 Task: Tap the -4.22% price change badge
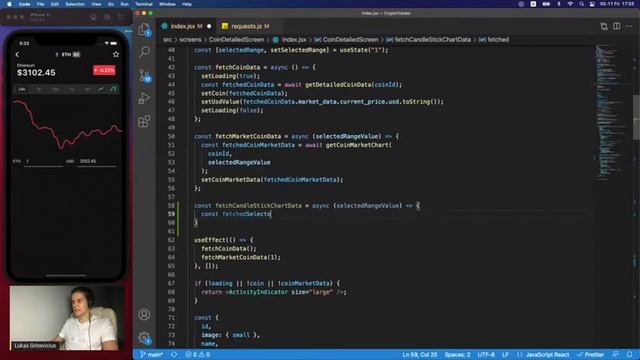click(x=104, y=70)
